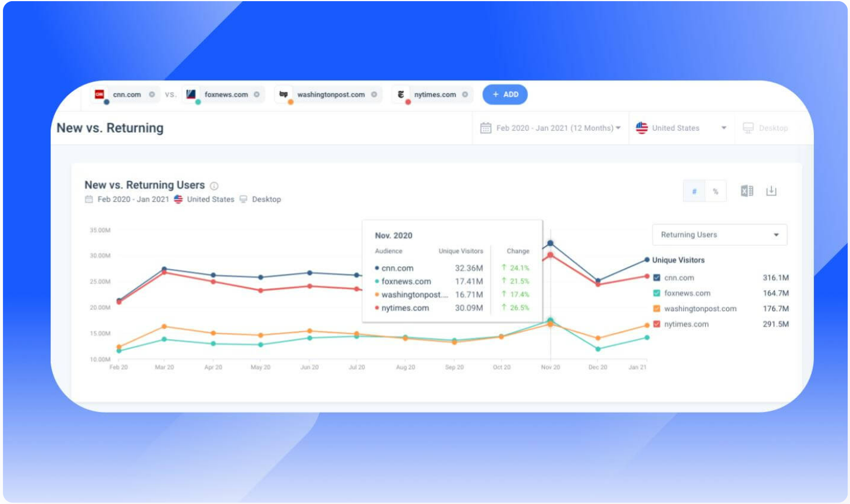850x504 pixels.
Task: Click the cnn.com Jan 21 data point
Action: 647,260
